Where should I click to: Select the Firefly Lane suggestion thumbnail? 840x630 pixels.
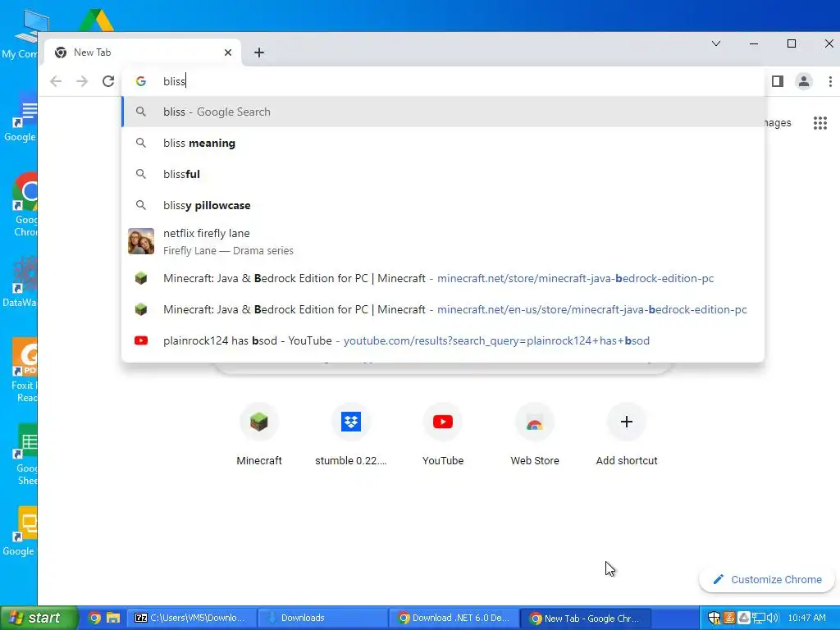coord(141,241)
